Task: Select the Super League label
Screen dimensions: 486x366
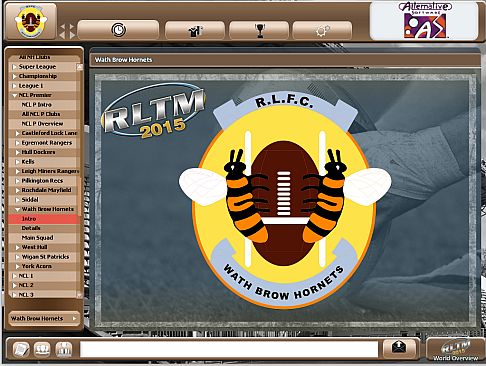Action: (x=37, y=67)
